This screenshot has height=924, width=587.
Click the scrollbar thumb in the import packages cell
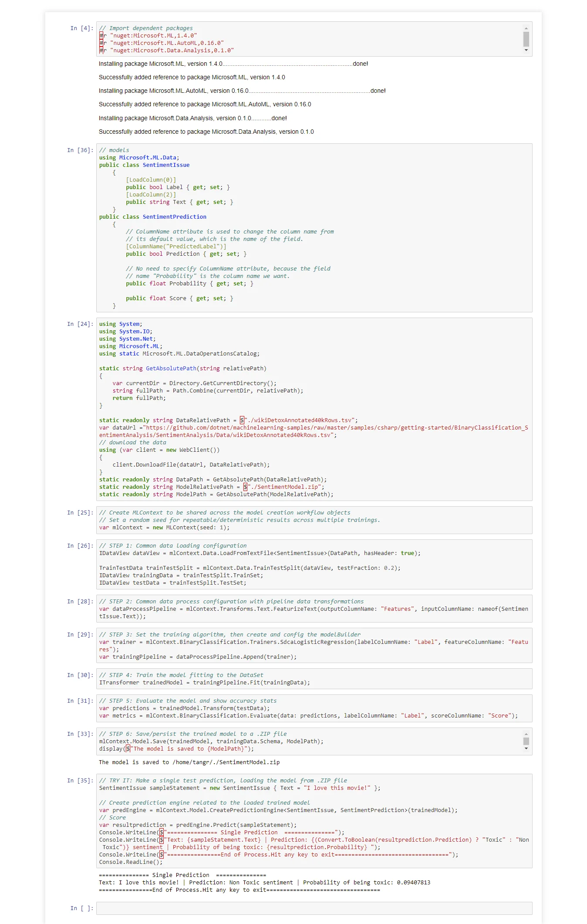tap(526, 39)
